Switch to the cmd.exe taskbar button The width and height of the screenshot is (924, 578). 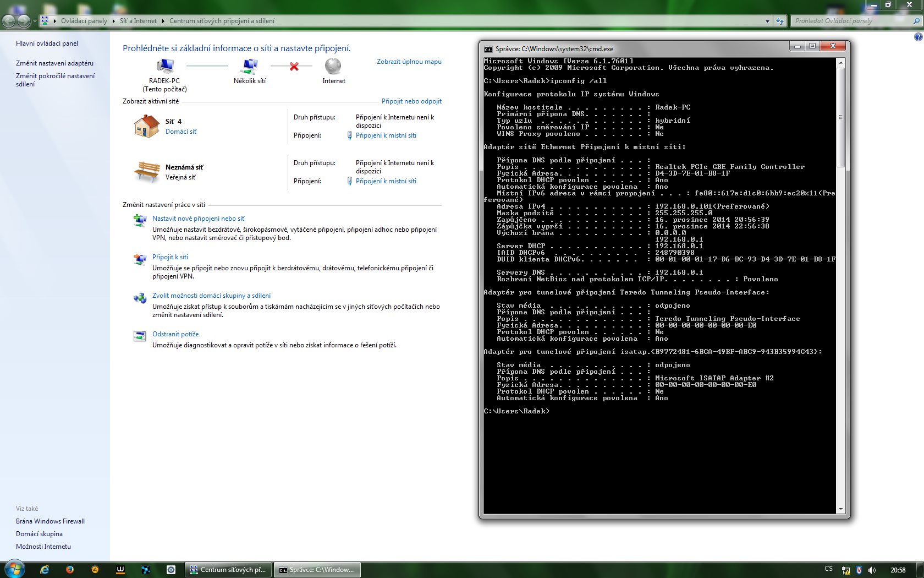tap(317, 570)
